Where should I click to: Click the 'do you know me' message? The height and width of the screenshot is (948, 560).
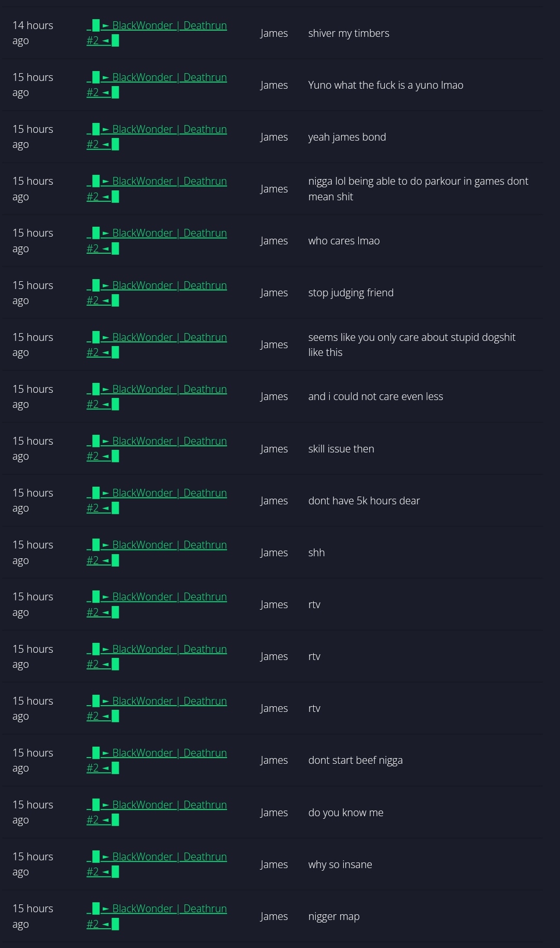click(346, 813)
